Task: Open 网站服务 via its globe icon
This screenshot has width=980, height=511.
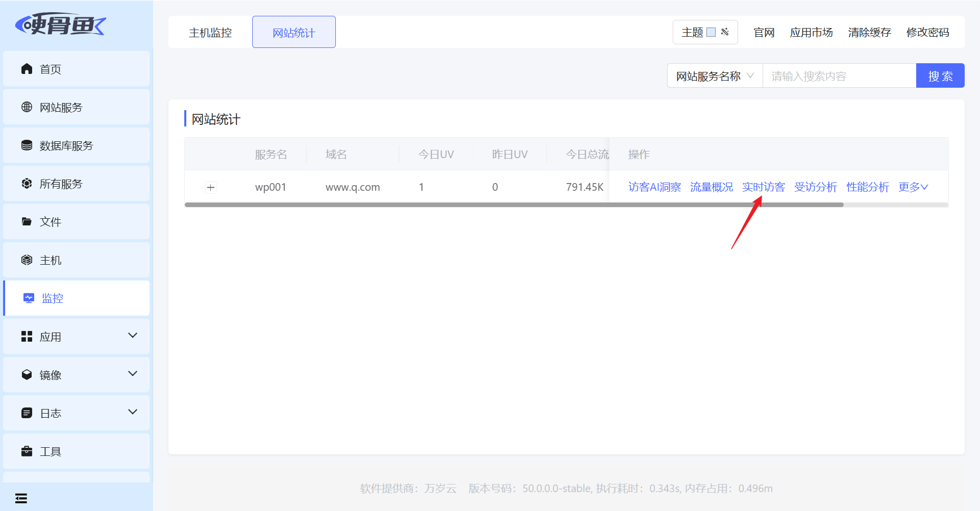Action: [27, 107]
